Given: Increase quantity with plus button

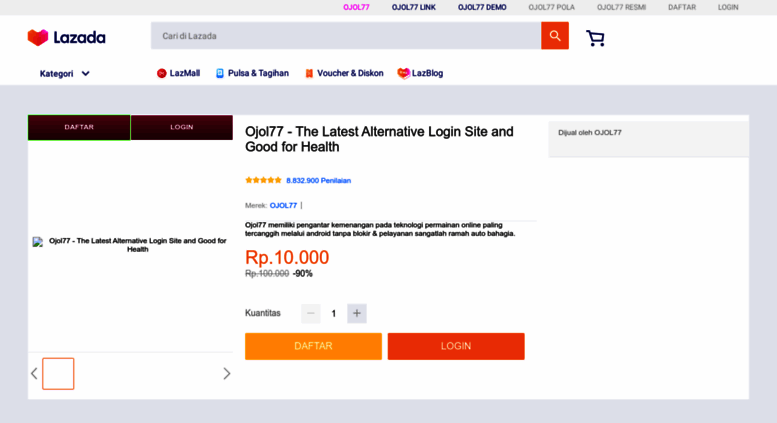Looking at the screenshot, I should (x=357, y=313).
